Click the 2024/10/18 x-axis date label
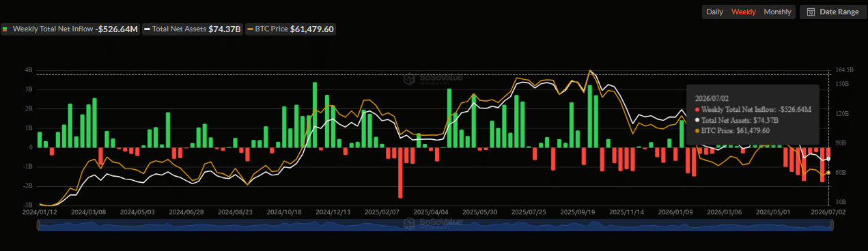This screenshot has height=251, width=868. tap(284, 212)
